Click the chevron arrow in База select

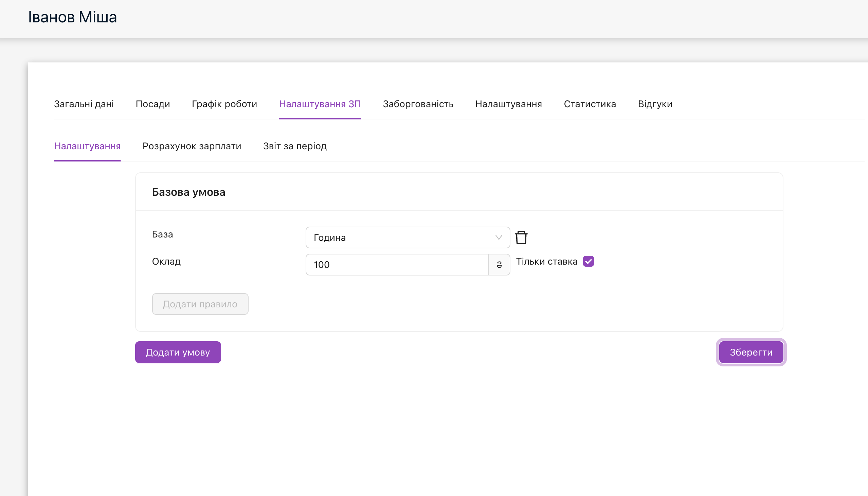(x=499, y=237)
